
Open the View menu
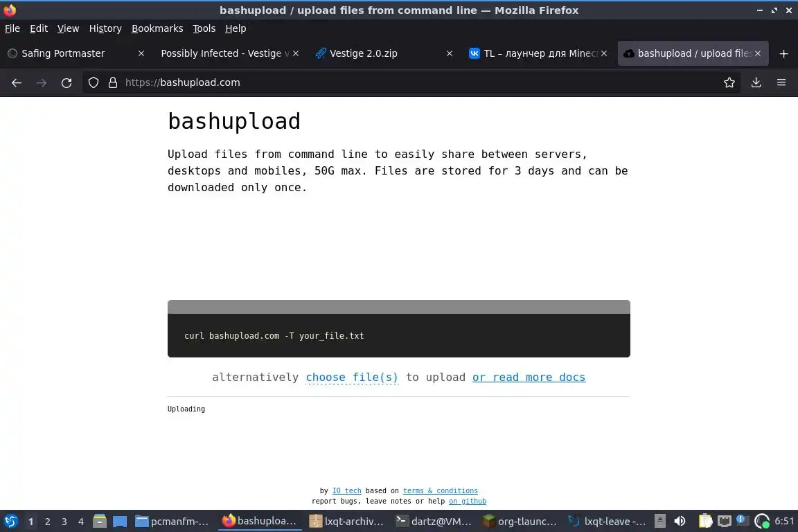(68, 28)
